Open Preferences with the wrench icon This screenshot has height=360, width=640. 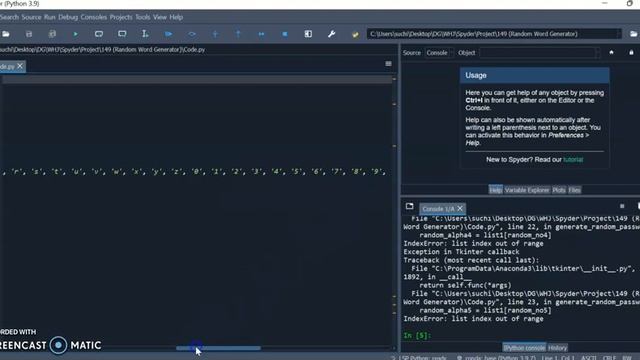coord(331,34)
